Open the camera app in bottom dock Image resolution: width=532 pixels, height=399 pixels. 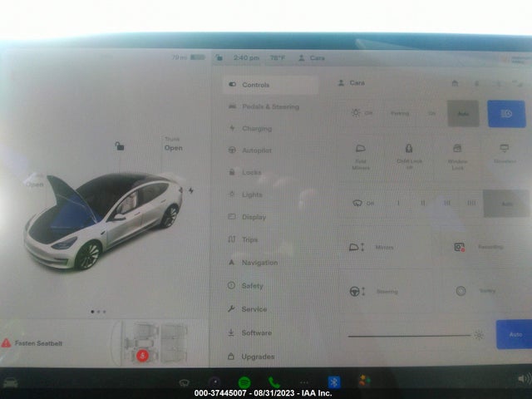pyautogui.click(x=214, y=382)
